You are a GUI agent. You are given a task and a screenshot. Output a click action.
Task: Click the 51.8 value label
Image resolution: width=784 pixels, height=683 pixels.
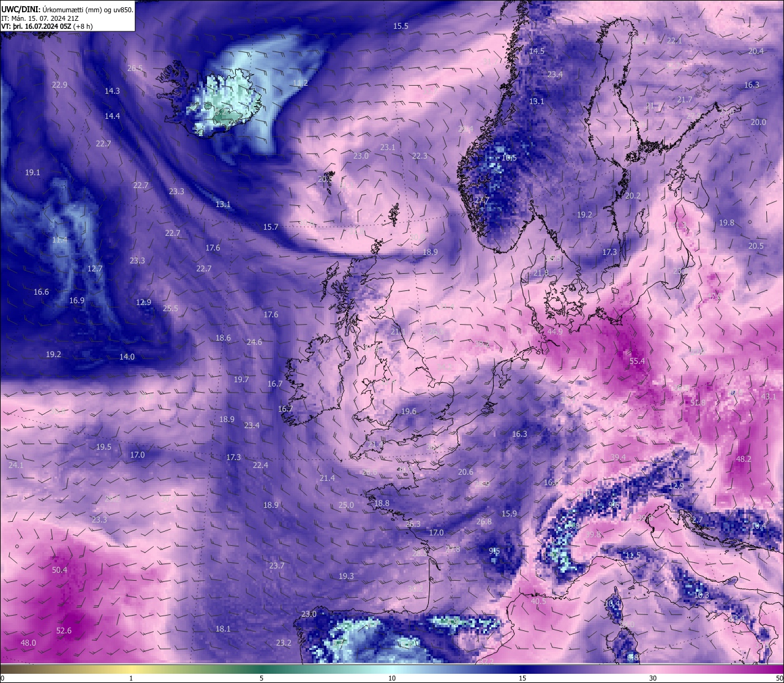point(698,402)
